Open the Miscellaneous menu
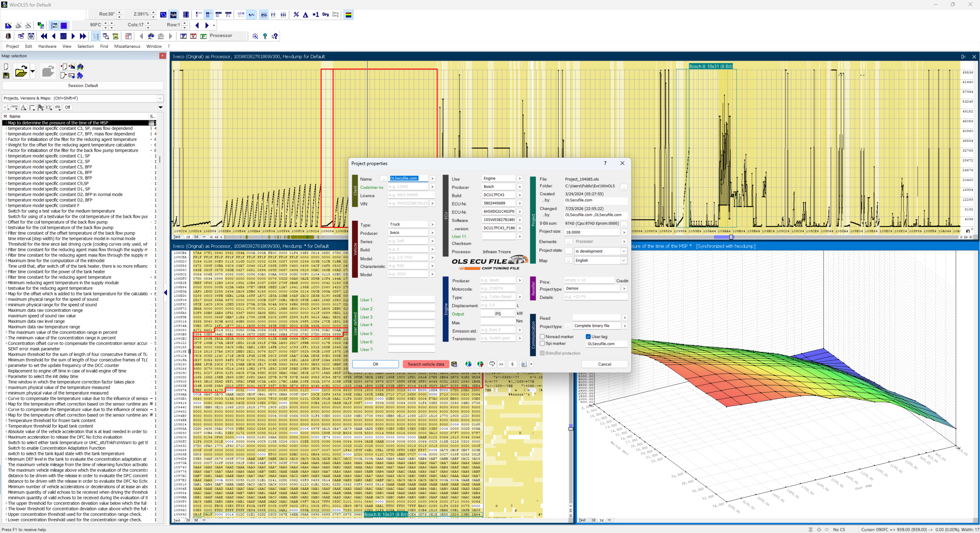This screenshot has height=533, width=980. pyautogui.click(x=127, y=46)
